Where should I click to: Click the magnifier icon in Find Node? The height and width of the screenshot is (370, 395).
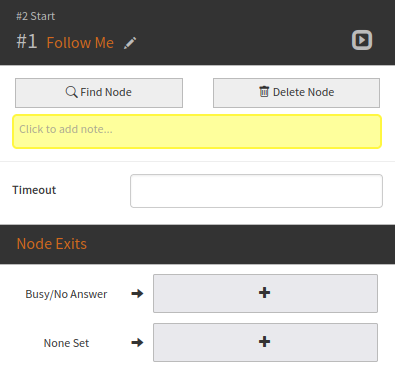[x=71, y=92]
